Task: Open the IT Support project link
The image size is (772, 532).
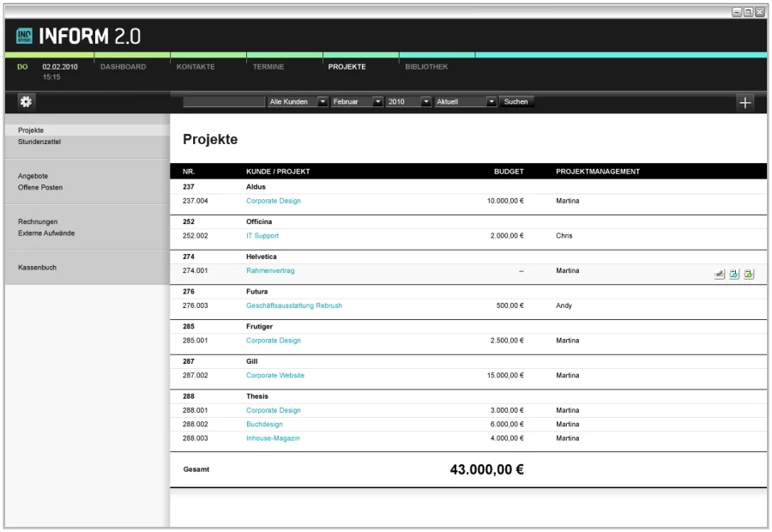Action: 262,236
